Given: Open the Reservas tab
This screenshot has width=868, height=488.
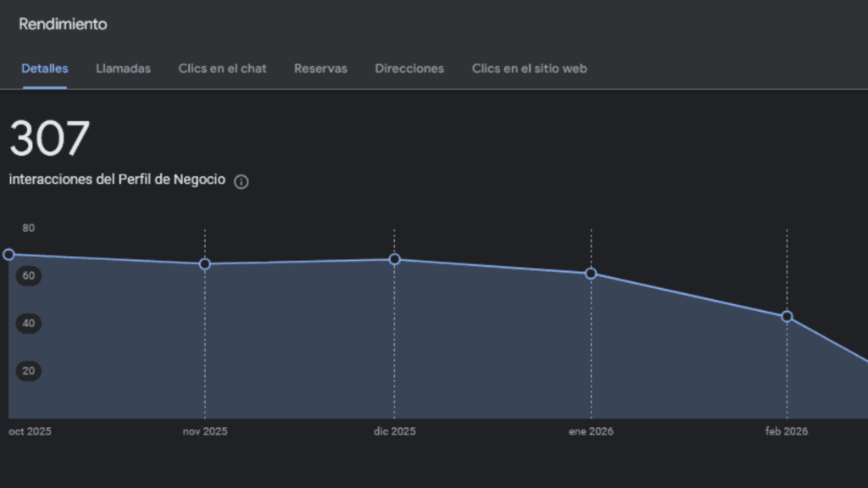Looking at the screenshot, I should pos(320,69).
